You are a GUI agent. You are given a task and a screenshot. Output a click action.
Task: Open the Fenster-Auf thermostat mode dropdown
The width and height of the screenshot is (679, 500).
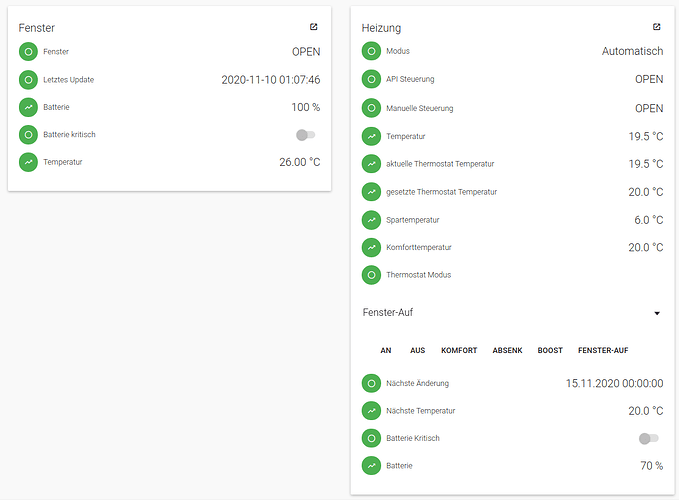[x=512, y=313]
